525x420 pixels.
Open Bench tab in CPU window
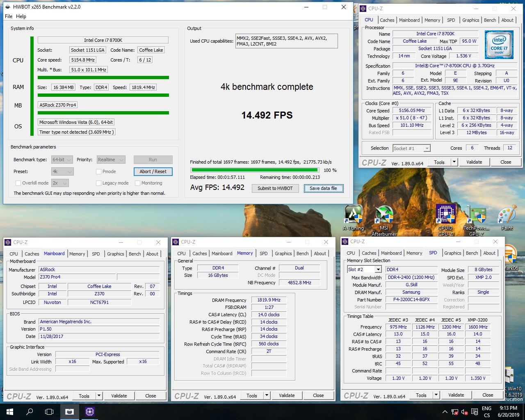coord(490,20)
